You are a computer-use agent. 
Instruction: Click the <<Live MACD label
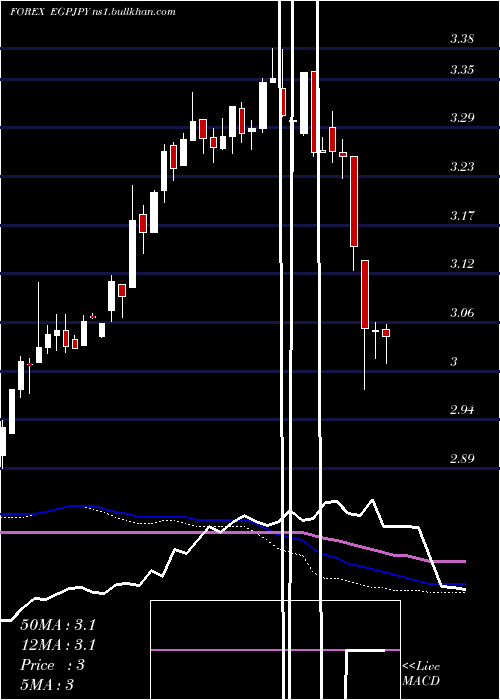tap(421, 674)
